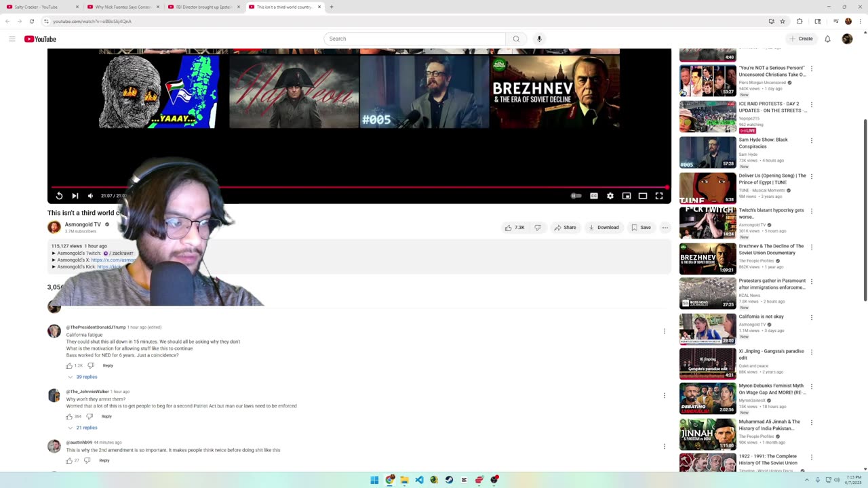Open the Asmongold TV channel name

[x=83, y=224]
